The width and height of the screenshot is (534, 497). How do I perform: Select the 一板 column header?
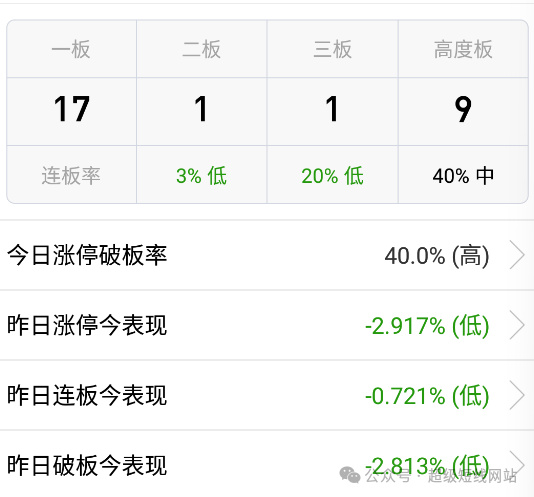[x=71, y=49]
